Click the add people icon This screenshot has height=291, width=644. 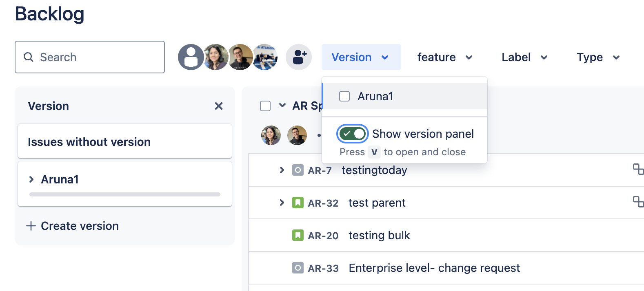(299, 57)
